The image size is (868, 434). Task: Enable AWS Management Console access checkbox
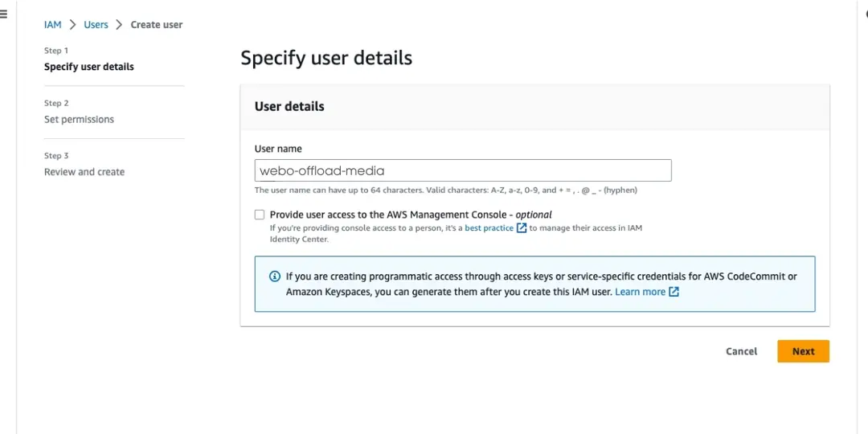(x=260, y=215)
